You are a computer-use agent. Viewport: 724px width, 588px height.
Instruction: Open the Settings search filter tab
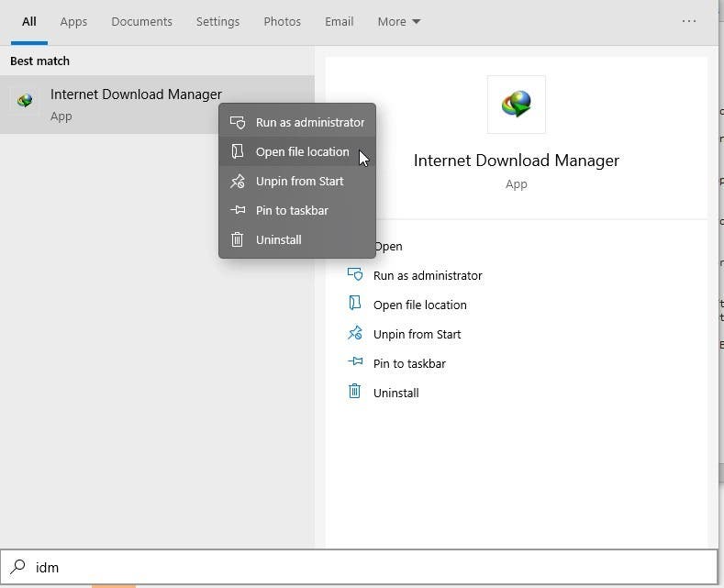(217, 21)
